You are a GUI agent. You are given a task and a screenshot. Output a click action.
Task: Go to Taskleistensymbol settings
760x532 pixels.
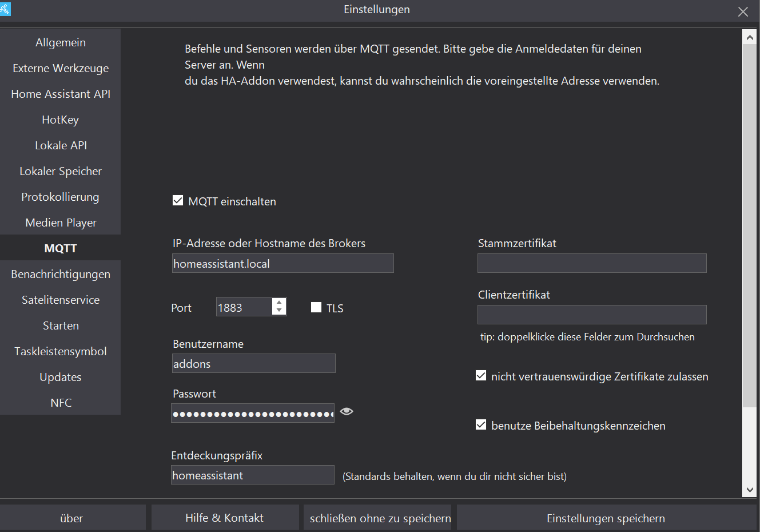pyautogui.click(x=61, y=351)
